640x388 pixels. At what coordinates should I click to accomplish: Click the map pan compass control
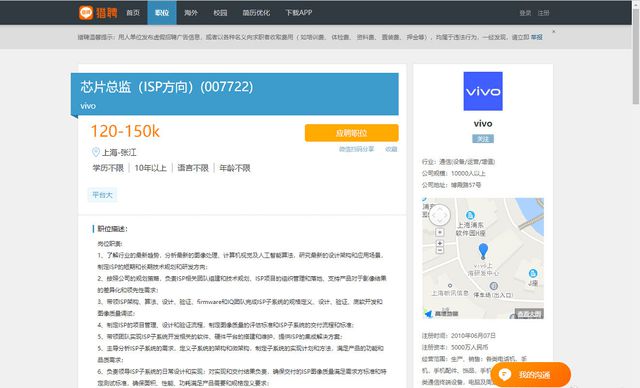440,215
